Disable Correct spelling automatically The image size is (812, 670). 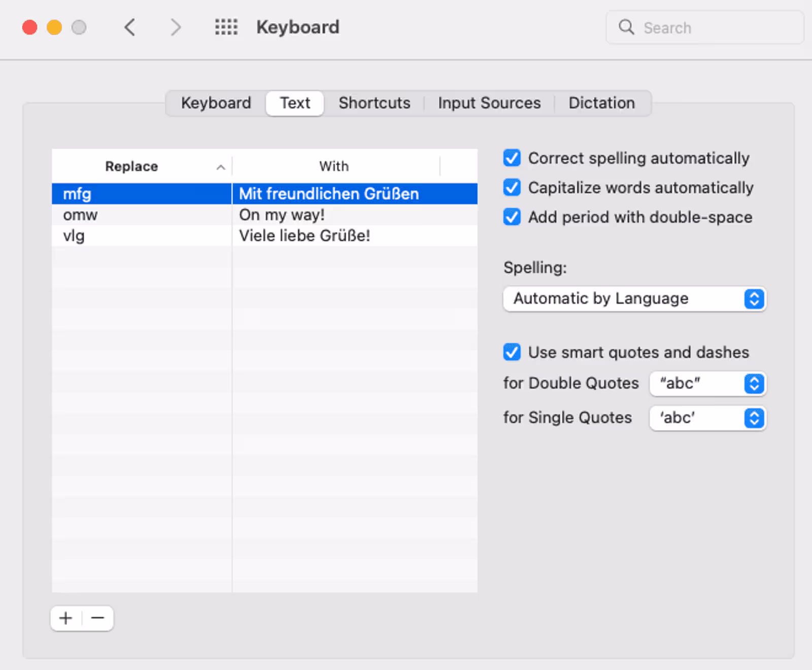pos(512,158)
